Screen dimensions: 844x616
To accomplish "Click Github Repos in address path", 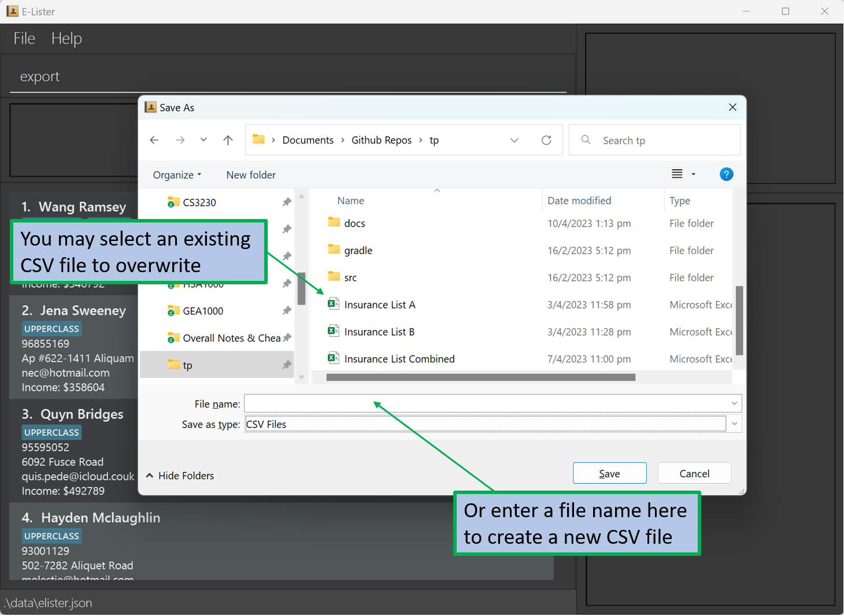I will tap(382, 140).
